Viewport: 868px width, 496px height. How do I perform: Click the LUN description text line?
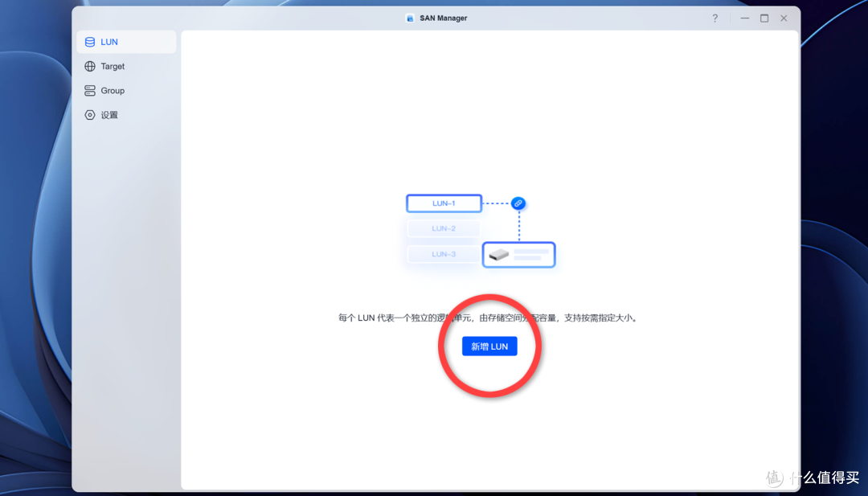[x=489, y=318]
